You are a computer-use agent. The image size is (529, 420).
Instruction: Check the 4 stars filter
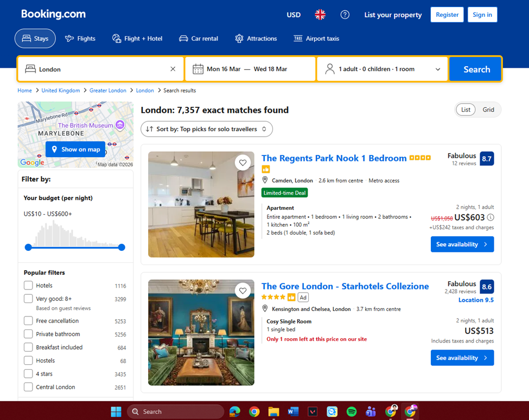point(28,374)
